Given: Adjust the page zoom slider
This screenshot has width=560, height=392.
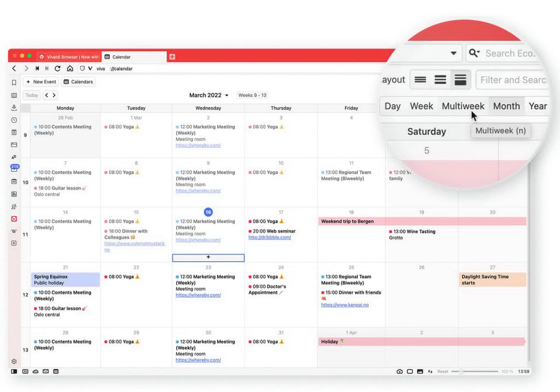Looking at the screenshot, I should tap(461, 371).
